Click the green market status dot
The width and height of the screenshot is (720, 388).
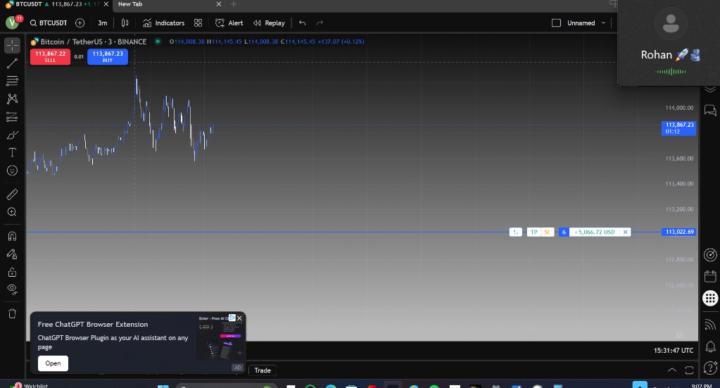(158, 41)
